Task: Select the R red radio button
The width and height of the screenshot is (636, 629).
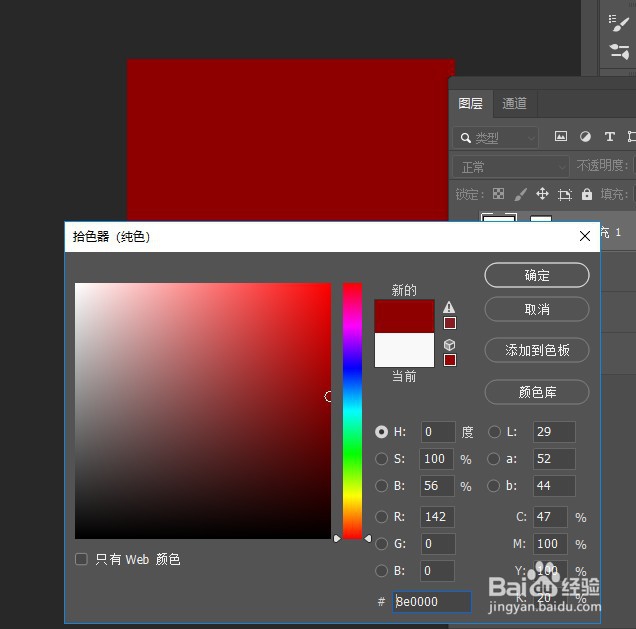Action: [x=381, y=517]
